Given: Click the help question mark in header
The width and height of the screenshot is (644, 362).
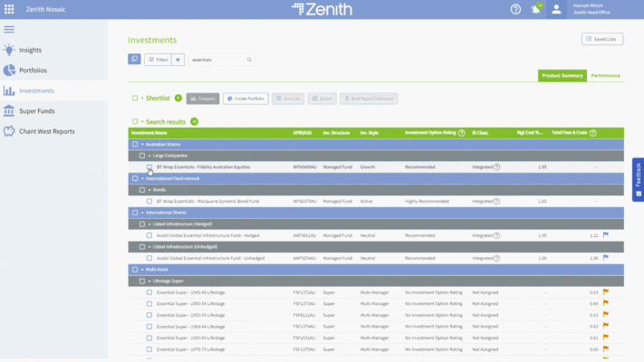Looking at the screenshot, I should pyautogui.click(x=515, y=9).
